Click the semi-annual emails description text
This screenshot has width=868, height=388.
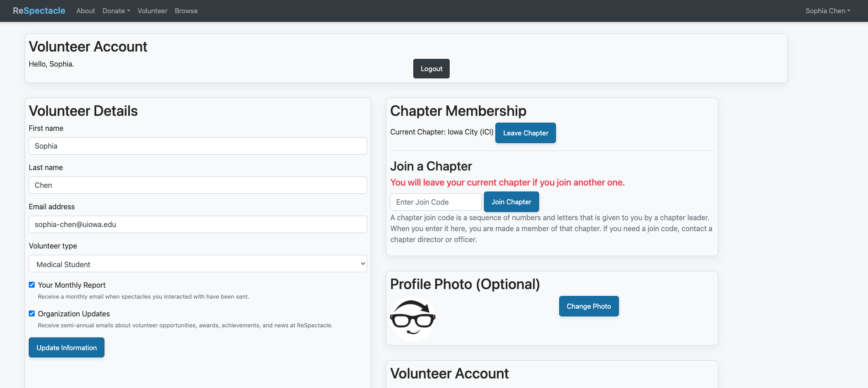point(185,326)
